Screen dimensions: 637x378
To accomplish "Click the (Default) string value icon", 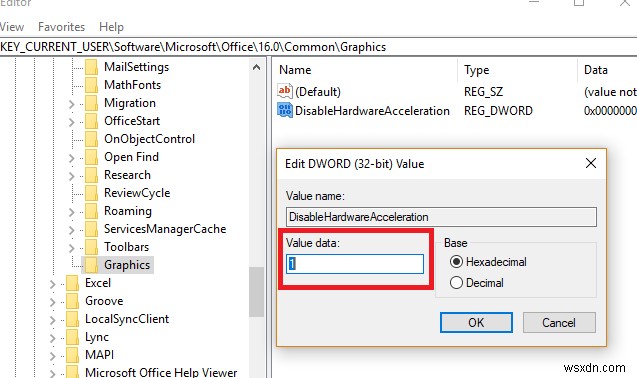I will click(285, 91).
